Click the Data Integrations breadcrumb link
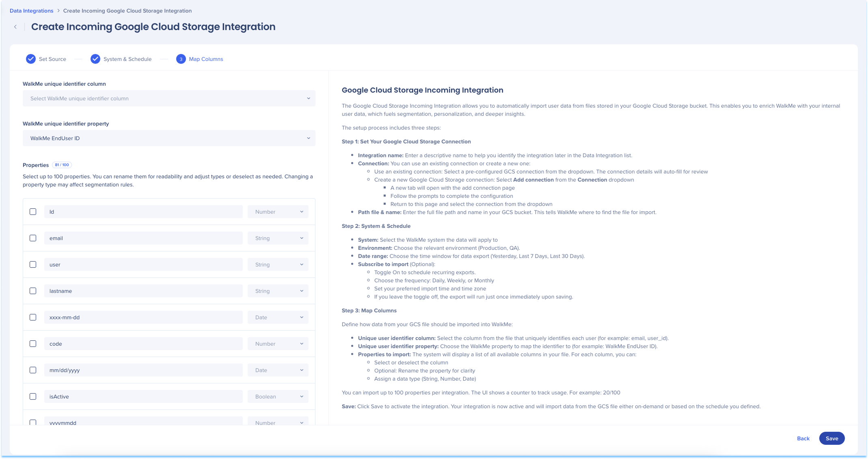 (x=31, y=11)
